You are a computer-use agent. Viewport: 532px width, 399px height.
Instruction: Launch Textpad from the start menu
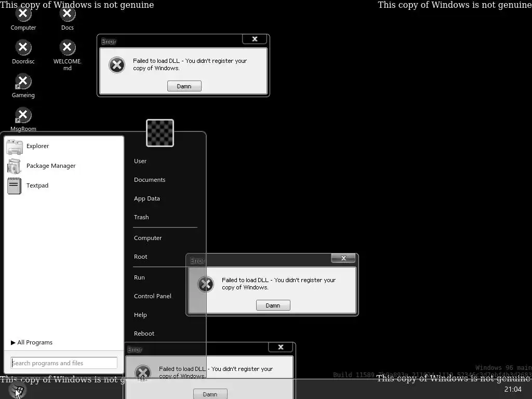[64, 185]
